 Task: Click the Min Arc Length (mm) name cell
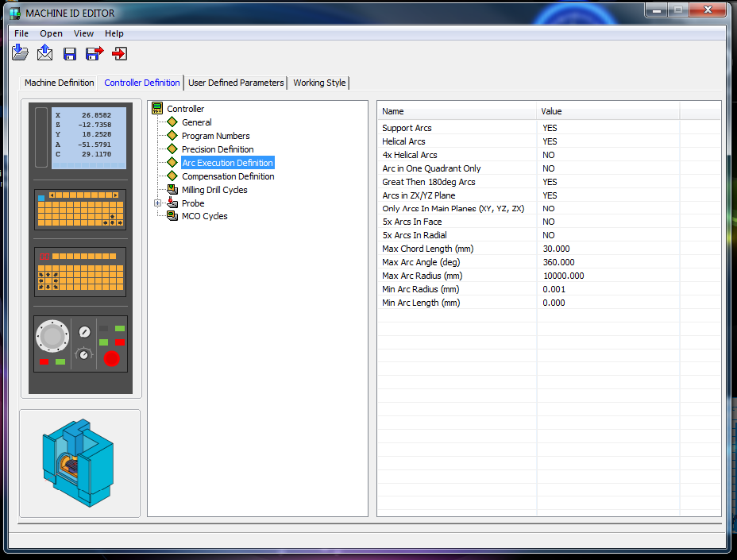421,303
